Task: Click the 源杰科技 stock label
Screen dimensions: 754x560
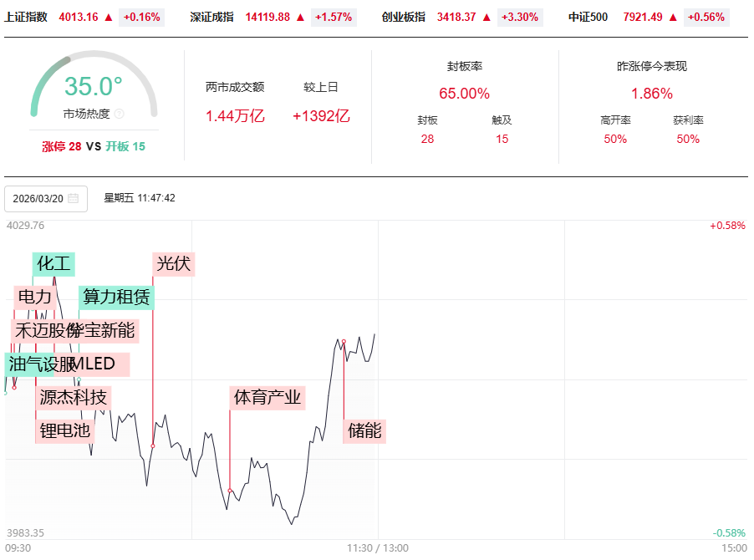Action: pyautogui.click(x=74, y=397)
